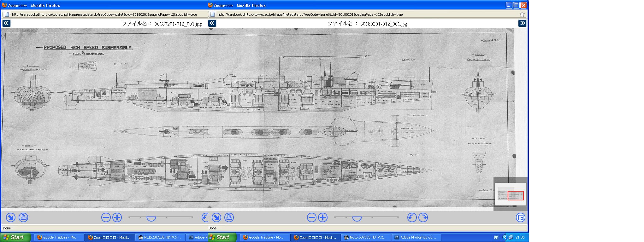The height and width of the screenshot is (242, 644).
Task: Switch to leftmost Zoom Firefox taskbar item
Action: [110, 237]
